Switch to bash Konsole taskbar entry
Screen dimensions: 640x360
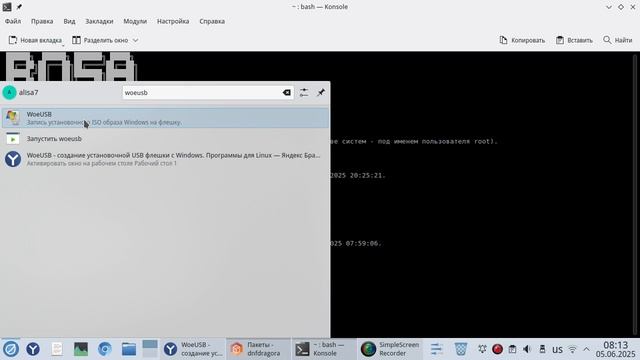coord(324,349)
